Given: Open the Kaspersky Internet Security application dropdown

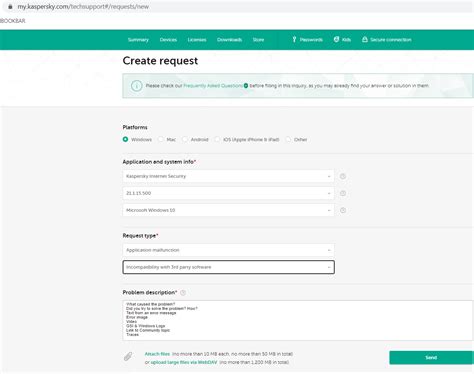Looking at the screenshot, I should [228, 176].
